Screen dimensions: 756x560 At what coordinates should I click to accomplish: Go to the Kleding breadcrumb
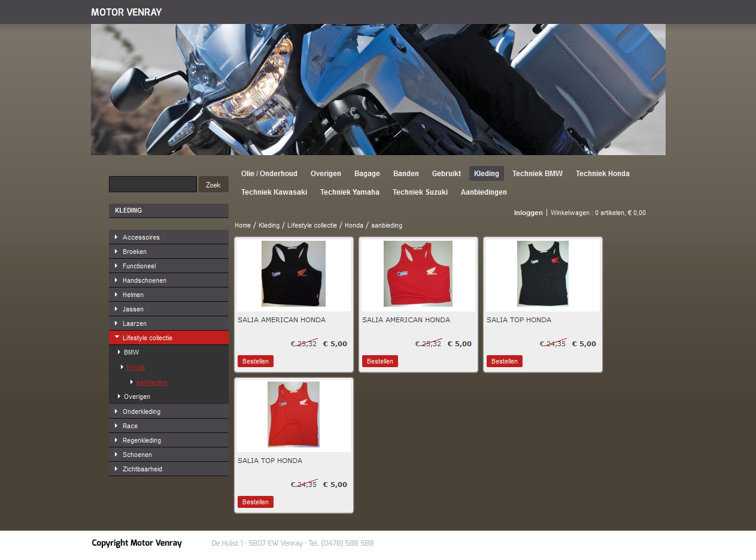click(x=269, y=226)
